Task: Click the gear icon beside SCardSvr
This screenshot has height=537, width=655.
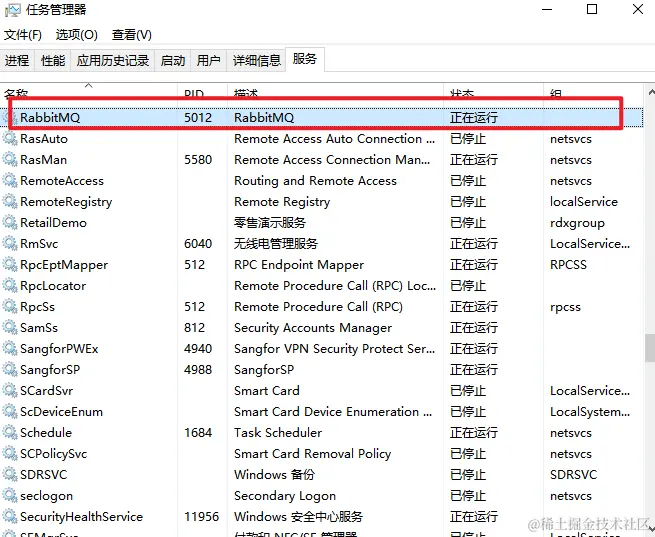Action: pos(10,390)
